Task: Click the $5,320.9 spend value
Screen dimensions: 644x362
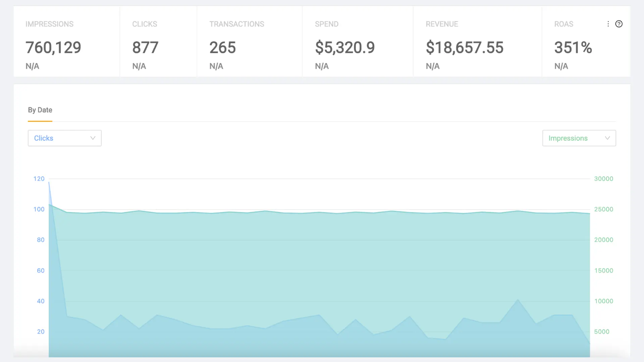Action: [345, 47]
